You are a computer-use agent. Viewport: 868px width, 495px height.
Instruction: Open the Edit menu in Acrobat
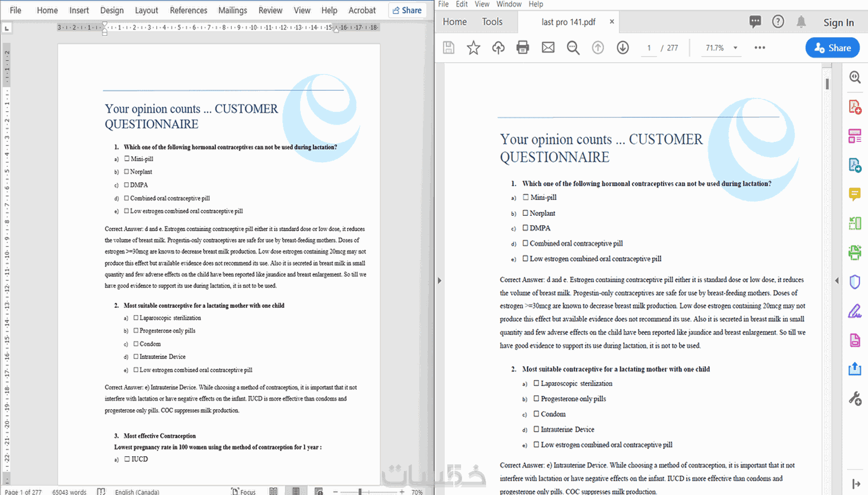tap(462, 4)
